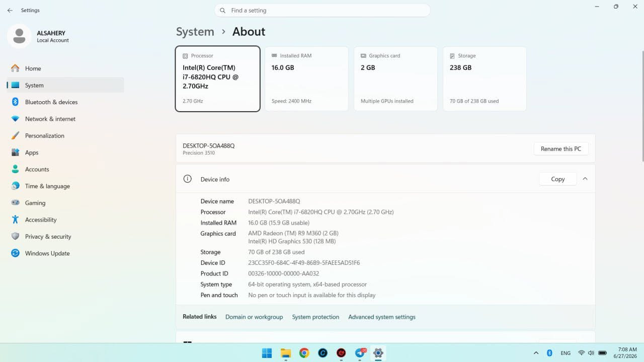Open File Explorer from the taskbar
The image size is (644, 362).
click(286, 353)
